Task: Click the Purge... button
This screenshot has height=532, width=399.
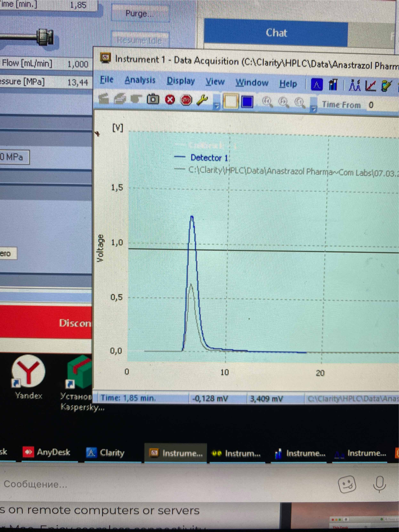Action: (140, 13)
